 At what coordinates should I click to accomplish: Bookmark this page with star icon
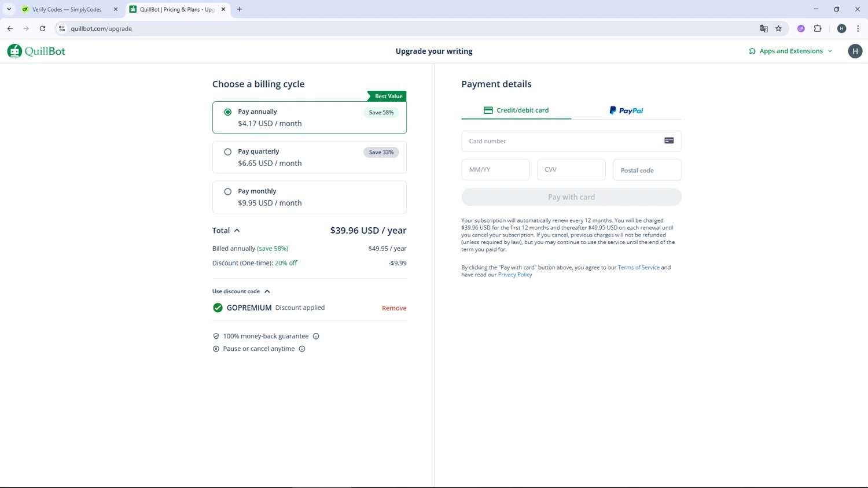coord(778,28)
